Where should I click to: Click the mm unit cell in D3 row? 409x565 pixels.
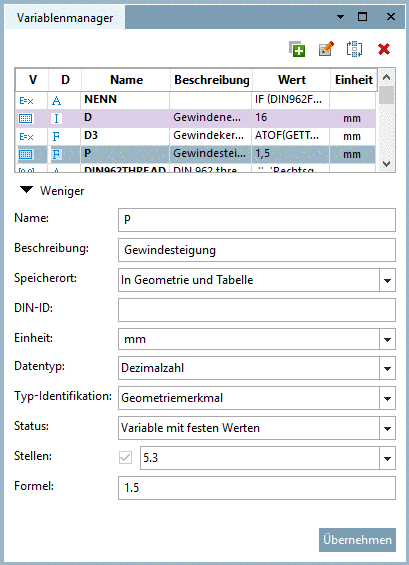(352, 137)
